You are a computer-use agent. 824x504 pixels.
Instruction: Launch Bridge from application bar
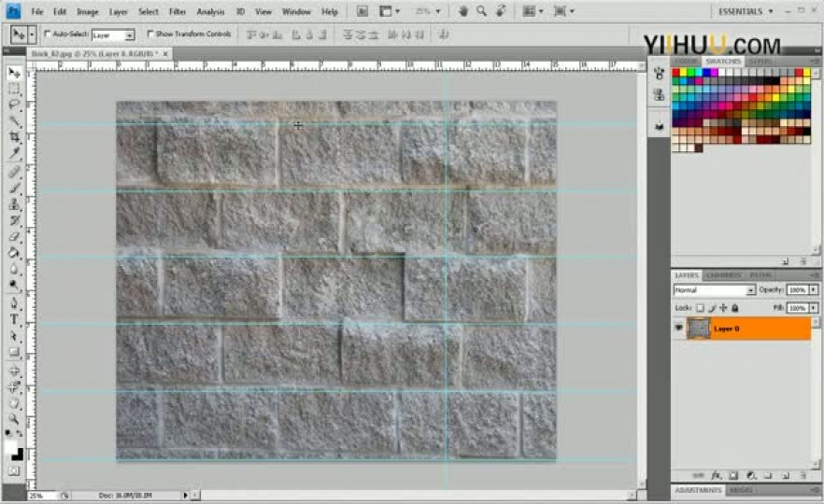362,11
